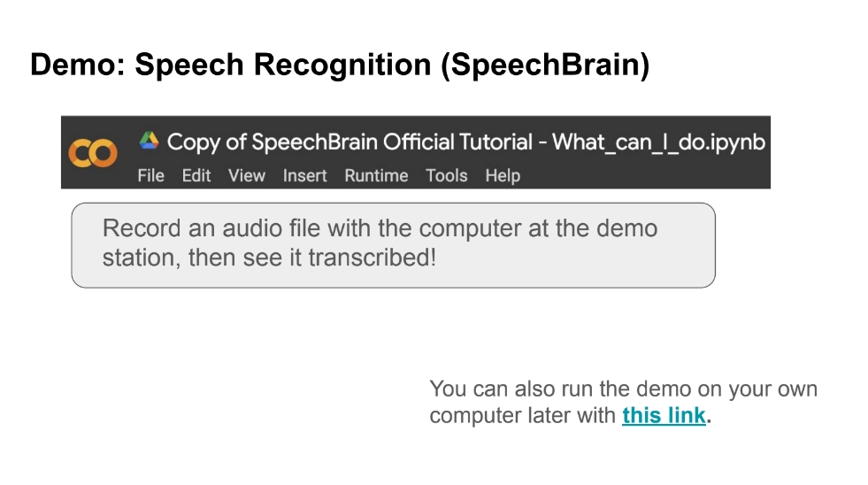Click the dark Colab header banner image
Viewport: 868px width, 485px height.
(416, 152)
